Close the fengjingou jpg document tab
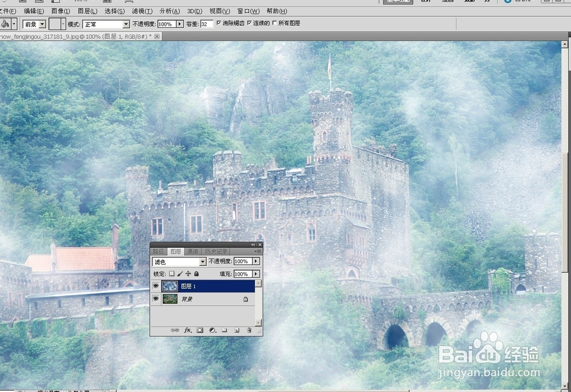 pos(157,37)
